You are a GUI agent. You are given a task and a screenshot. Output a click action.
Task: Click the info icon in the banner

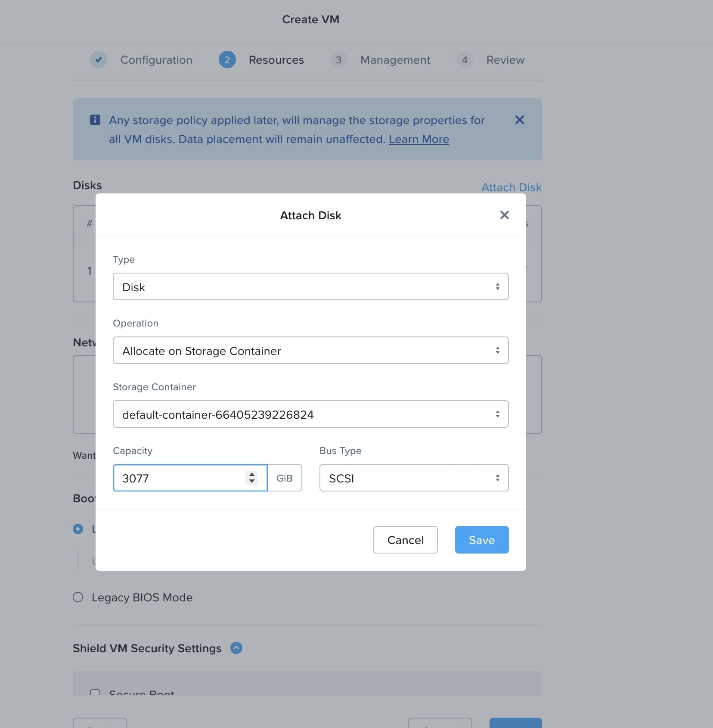click(x=95, y=120)
